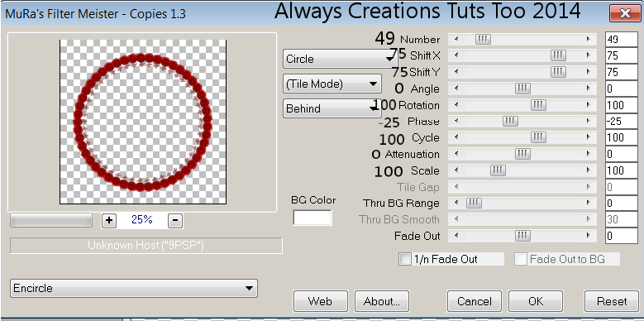The image size is (644, 321).
Task: Click the Web button
Action: pos(321,301)
